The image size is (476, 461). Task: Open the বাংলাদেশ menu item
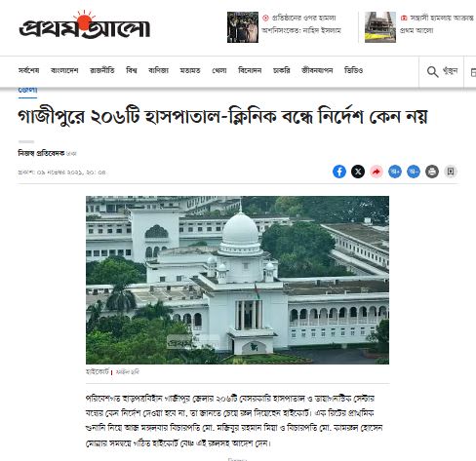[x=64, y=70]
